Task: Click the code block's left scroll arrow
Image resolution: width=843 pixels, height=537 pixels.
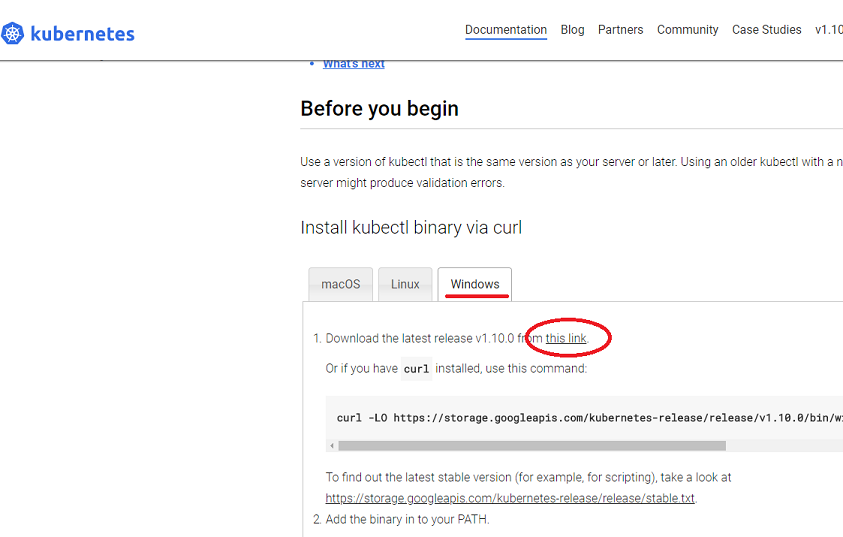Action: click(332, 446)
